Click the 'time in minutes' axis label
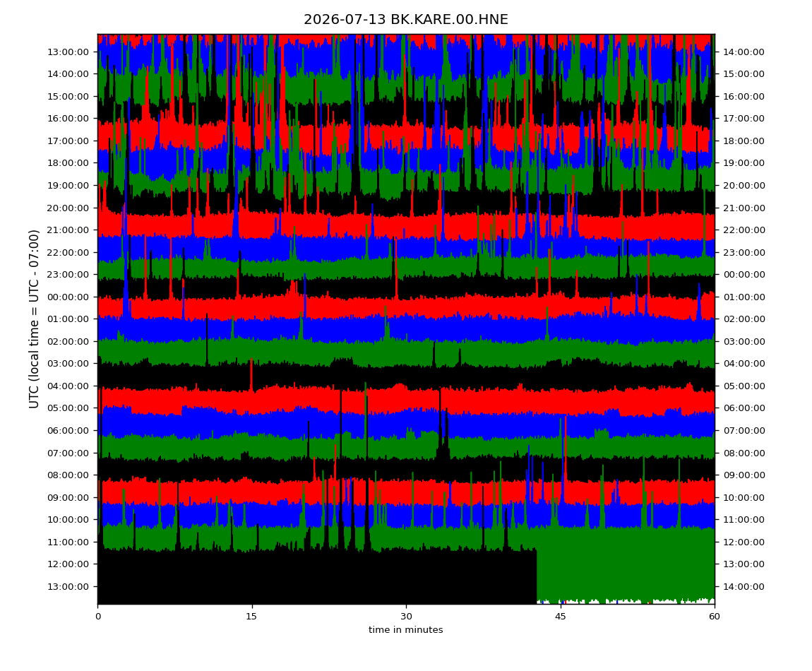Image resolution: width=812 pixels, height=671 pixels. (406, 630)
